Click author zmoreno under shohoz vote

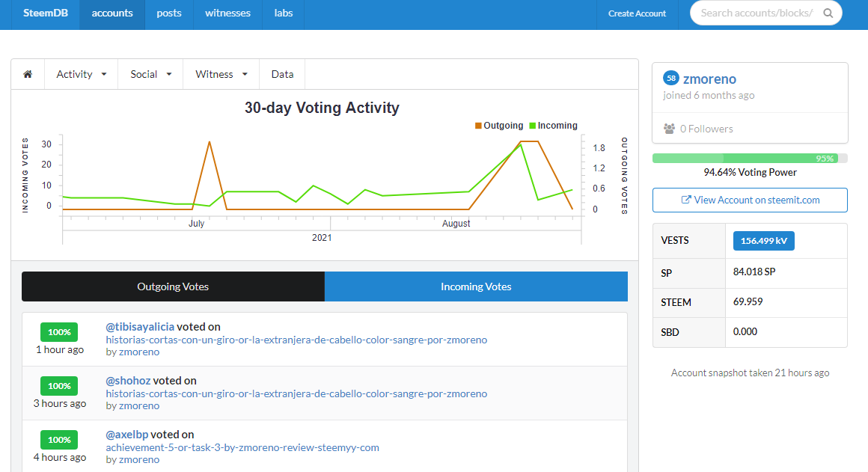click(x=139, y=405)
